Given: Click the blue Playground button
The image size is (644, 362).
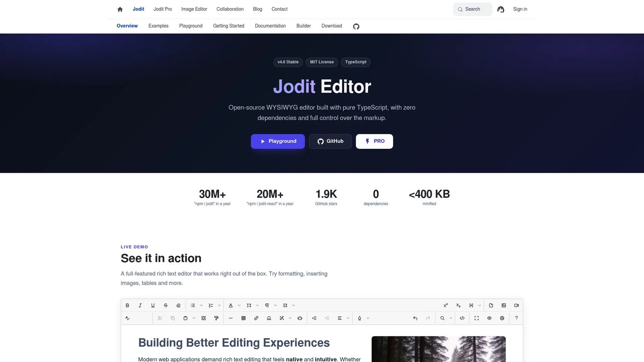Looking at the screenshot, I should coord(278,141).
